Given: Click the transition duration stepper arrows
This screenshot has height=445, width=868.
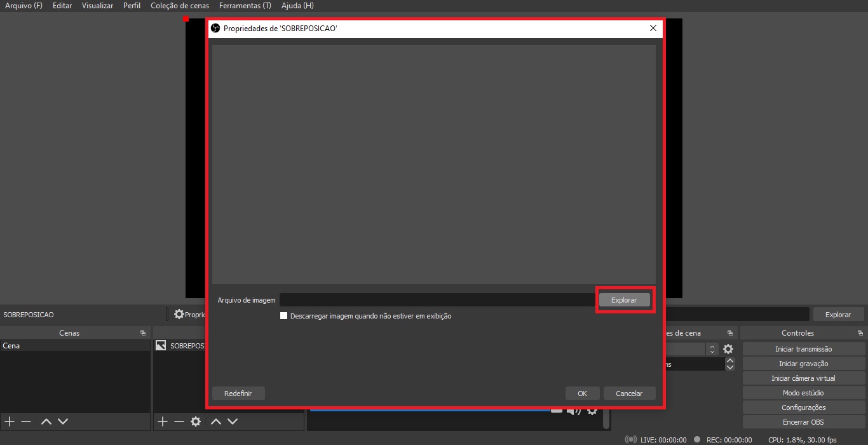Looking at the screenshot, I should [x=730, y=364].
